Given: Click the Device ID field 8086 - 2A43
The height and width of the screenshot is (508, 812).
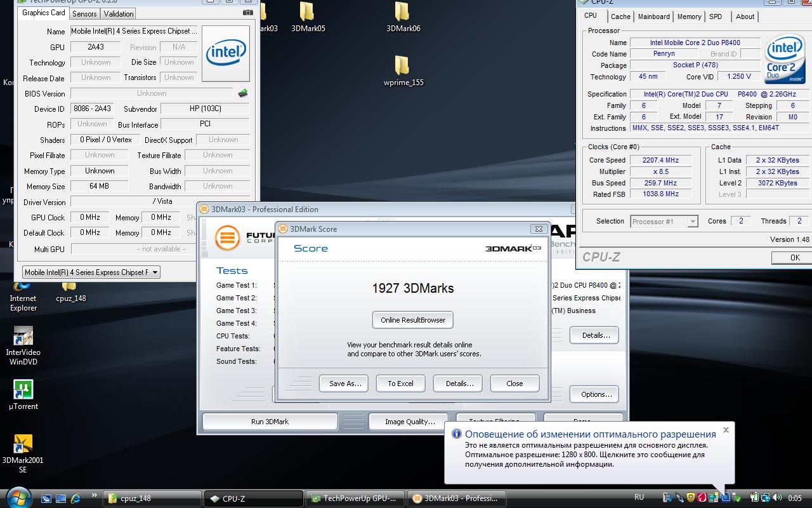Looking at the screenshot, I should pos(92,109).
